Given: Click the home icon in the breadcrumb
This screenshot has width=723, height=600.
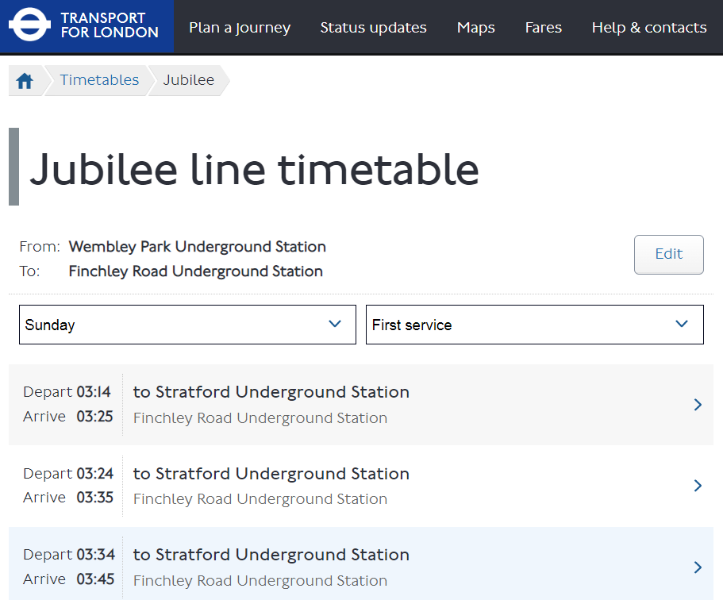Looking at the screenshot, I should click(25, 81).
